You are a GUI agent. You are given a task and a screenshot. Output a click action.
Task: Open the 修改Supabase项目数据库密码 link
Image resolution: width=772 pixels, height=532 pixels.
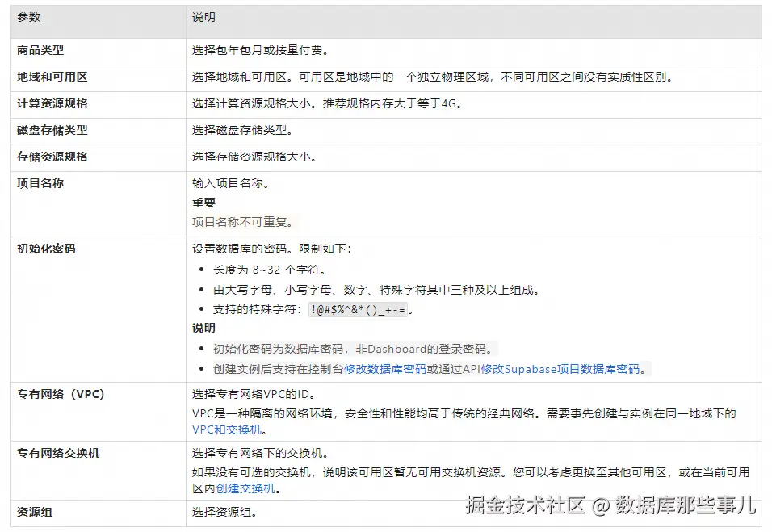(x=560, y=369)
